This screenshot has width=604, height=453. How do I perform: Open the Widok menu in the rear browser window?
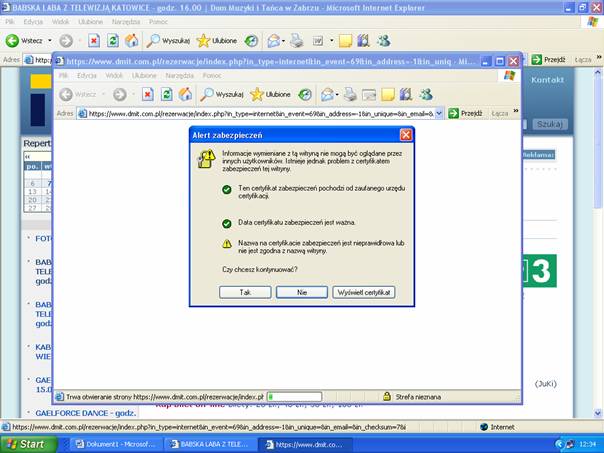60,21
